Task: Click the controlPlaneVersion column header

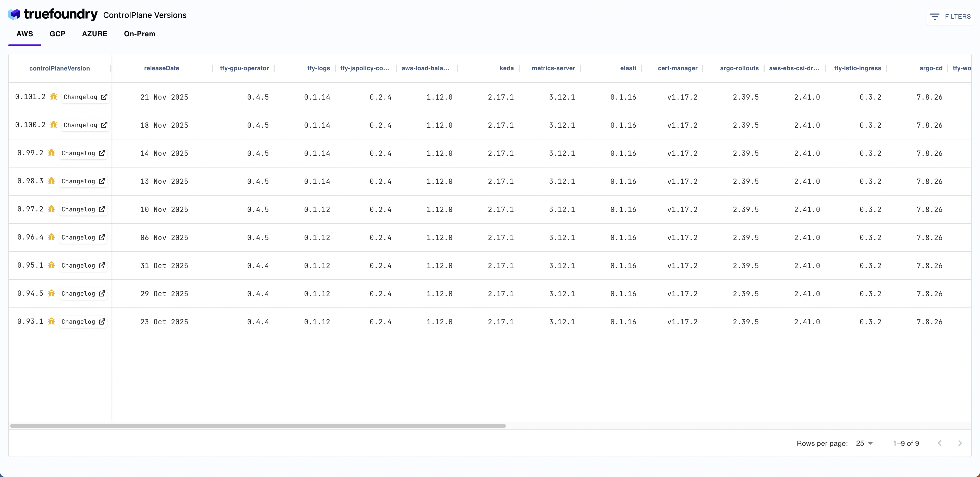Action: tap(59, 68)
